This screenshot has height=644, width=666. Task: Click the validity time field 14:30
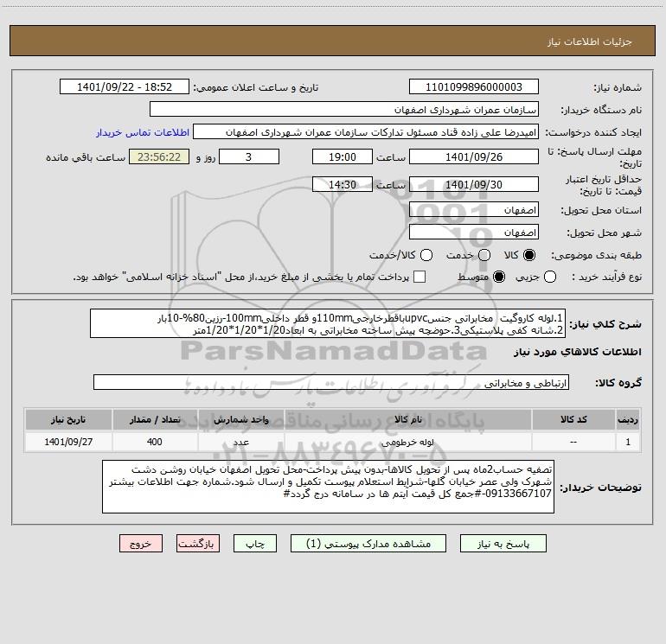coord(343,184)
